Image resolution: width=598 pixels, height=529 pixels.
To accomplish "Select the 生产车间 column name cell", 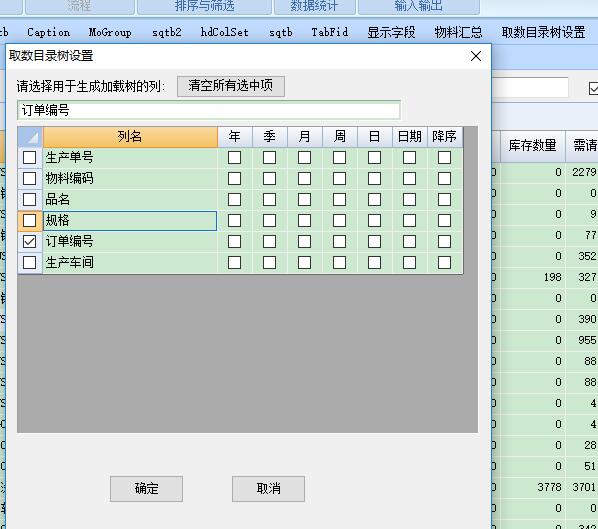I will 130,262.
